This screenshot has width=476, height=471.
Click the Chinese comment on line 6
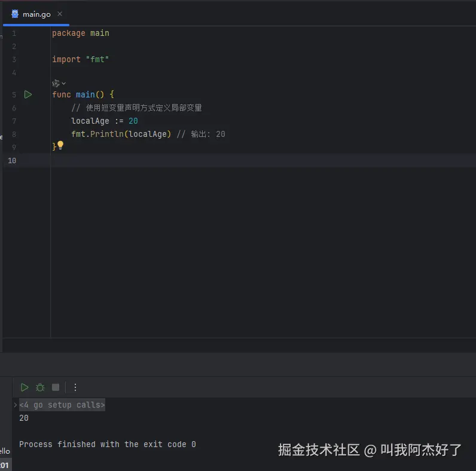pyautogui.click(x=136, y=108)
